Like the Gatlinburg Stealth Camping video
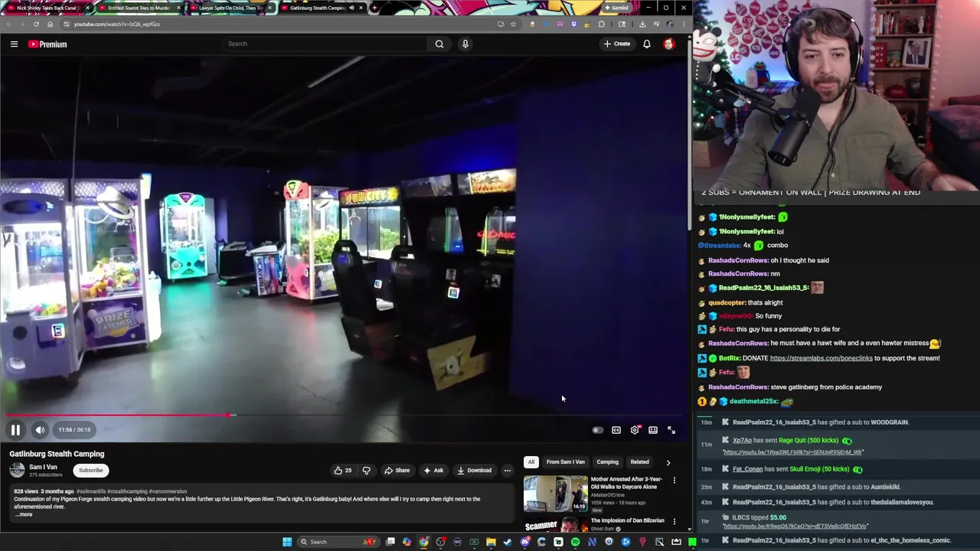 click(343, 471)
